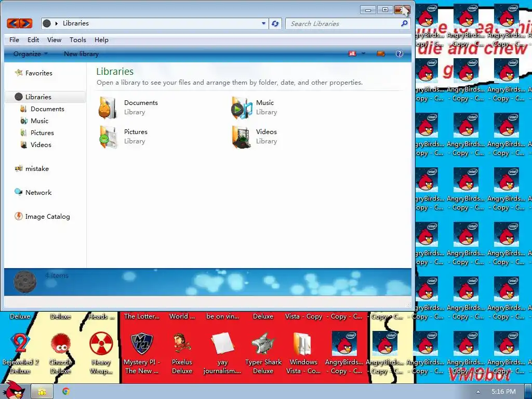Click the Network globe icon in sidebar
532x399 pixels.
[18, 192]
